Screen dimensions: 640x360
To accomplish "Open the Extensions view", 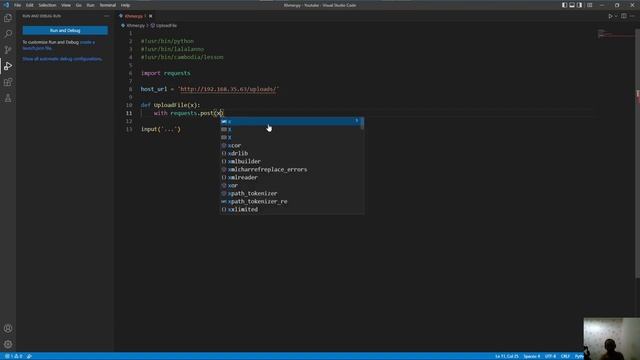I will [x=8, y=82].
